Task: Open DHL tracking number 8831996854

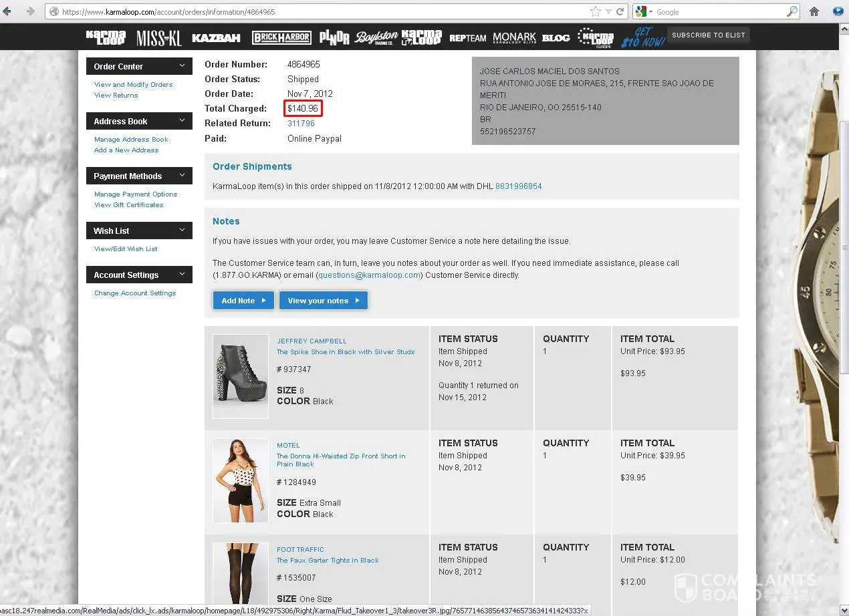Action: 518,186
